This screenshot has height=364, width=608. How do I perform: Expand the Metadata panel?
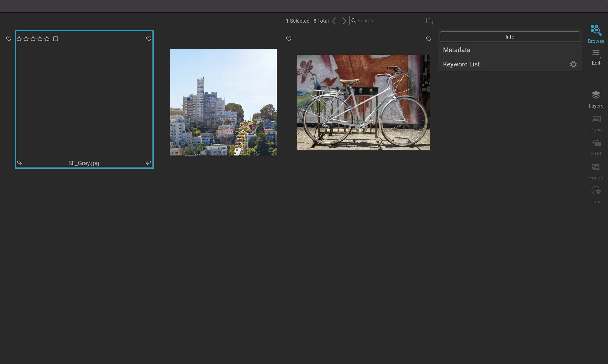[456, 50]
